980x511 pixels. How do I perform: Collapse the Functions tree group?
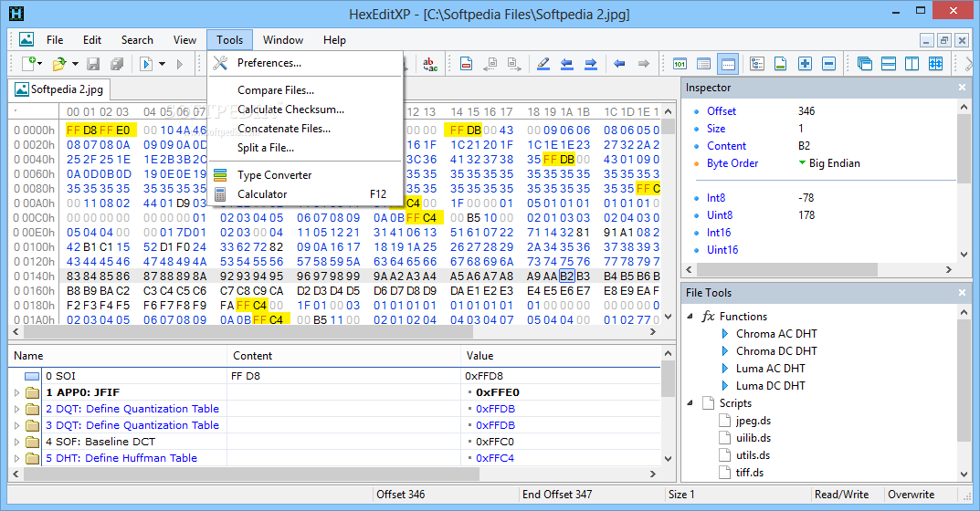690,316
